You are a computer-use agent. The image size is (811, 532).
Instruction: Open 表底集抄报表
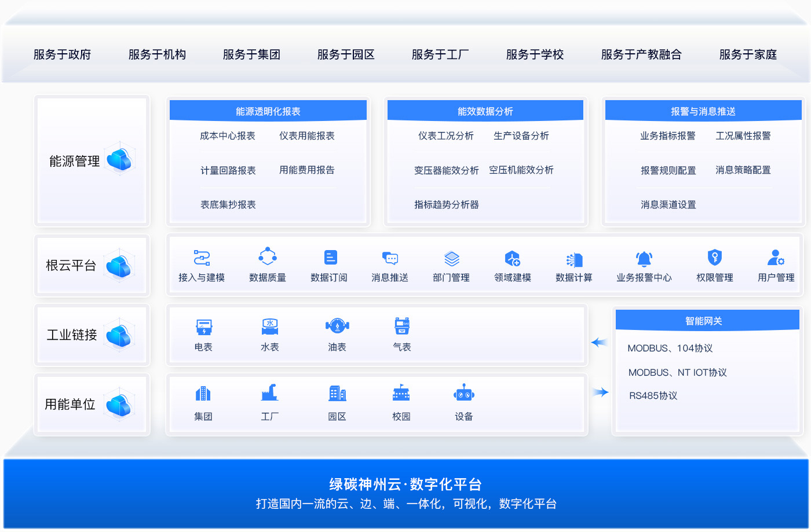click(228, 204)
